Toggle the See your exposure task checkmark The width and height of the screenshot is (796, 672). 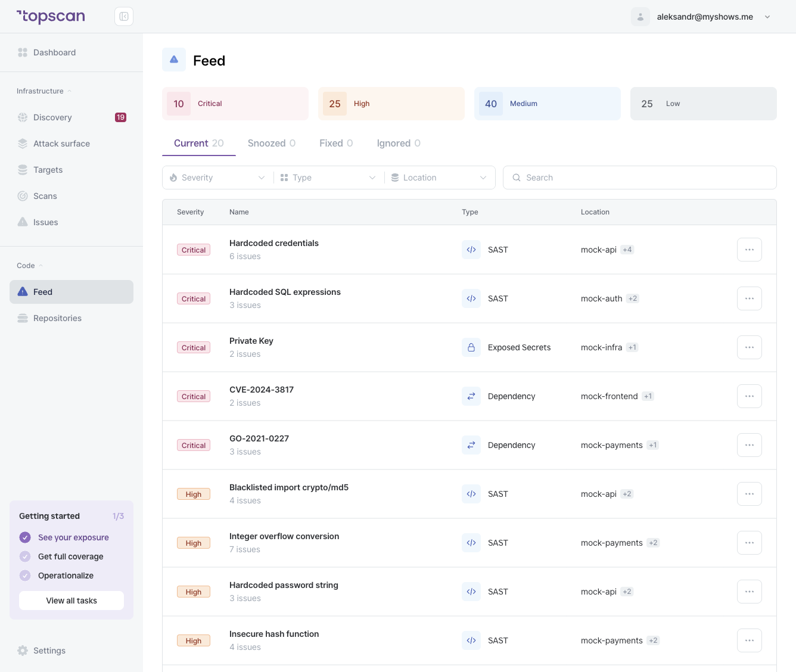[25, 537]
